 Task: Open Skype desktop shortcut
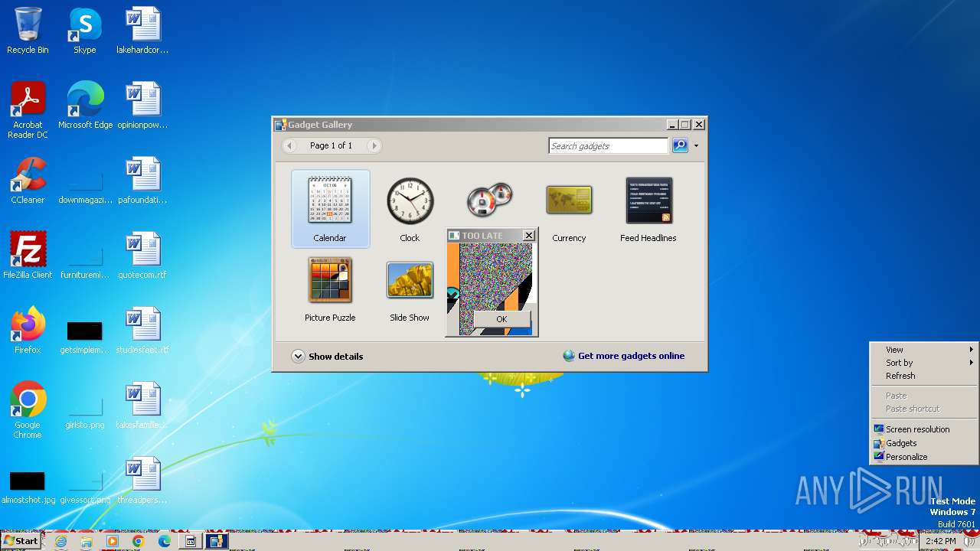pyautogui.click(x=85, y=31)
